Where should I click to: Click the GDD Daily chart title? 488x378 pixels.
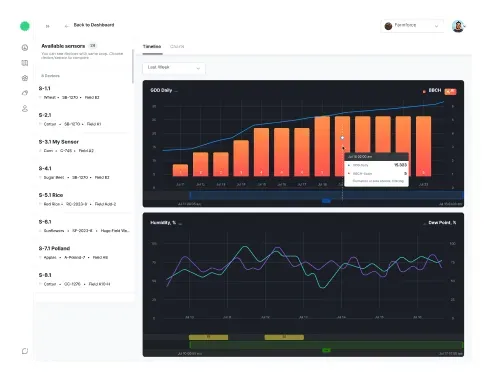pos(161,90)
